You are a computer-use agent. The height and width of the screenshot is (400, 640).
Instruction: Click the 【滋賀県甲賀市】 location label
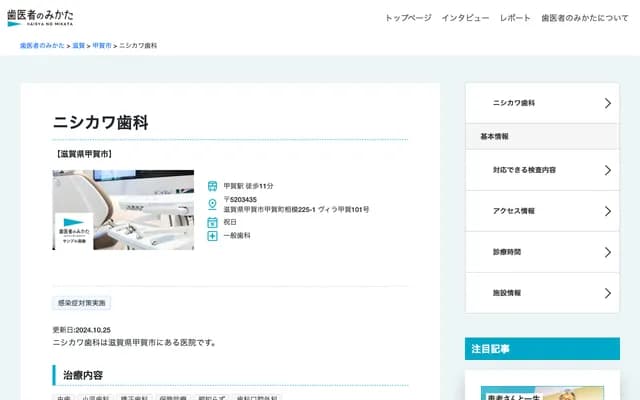tap(83, 154)
